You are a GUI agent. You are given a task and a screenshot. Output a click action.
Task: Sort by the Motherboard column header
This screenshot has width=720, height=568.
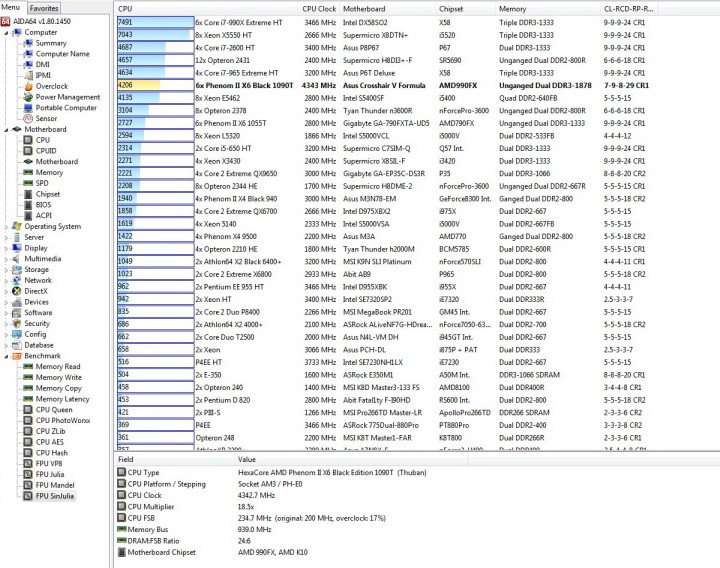(388, 9)
